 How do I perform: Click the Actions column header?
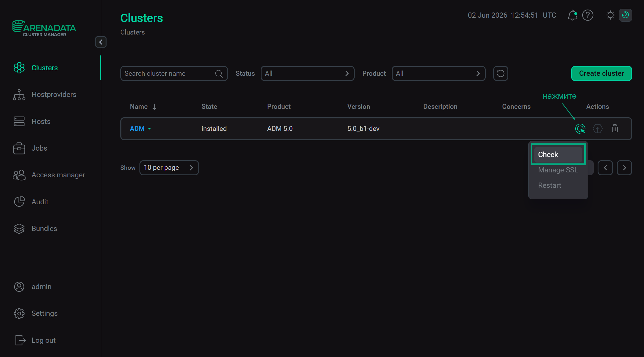point(597,107)
